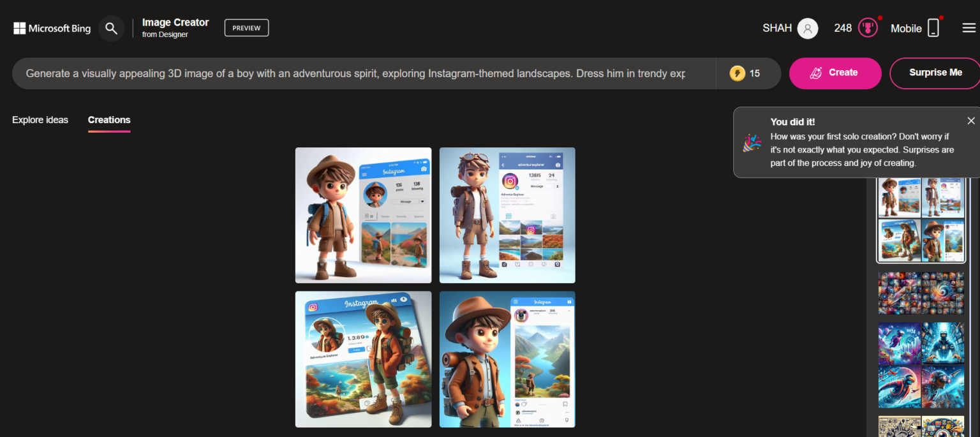Open the highlighted creation set in the sidebar
Screen dimensions: 980x437
coord(921,219)
